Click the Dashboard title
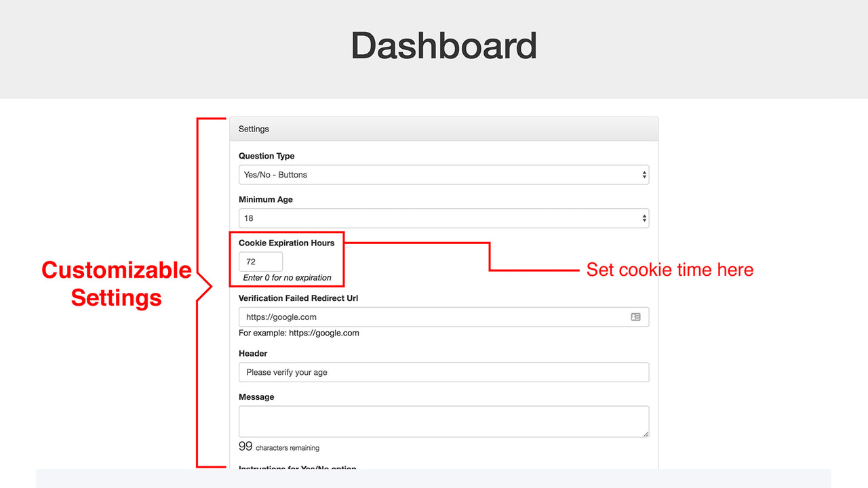The image size is (868, 488). pyautogui.click(x=443, y=45)
